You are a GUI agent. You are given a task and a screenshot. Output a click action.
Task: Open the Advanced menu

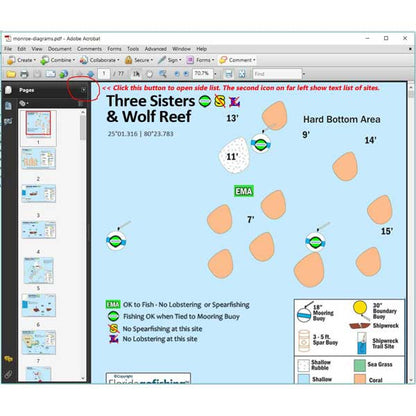point(156,49)
